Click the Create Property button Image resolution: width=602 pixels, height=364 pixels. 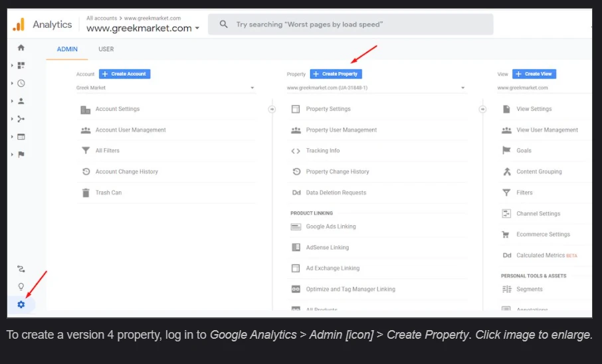coord(336,74)
